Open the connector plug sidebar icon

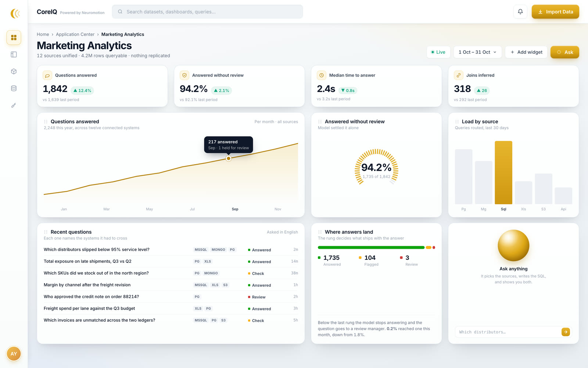14,105
